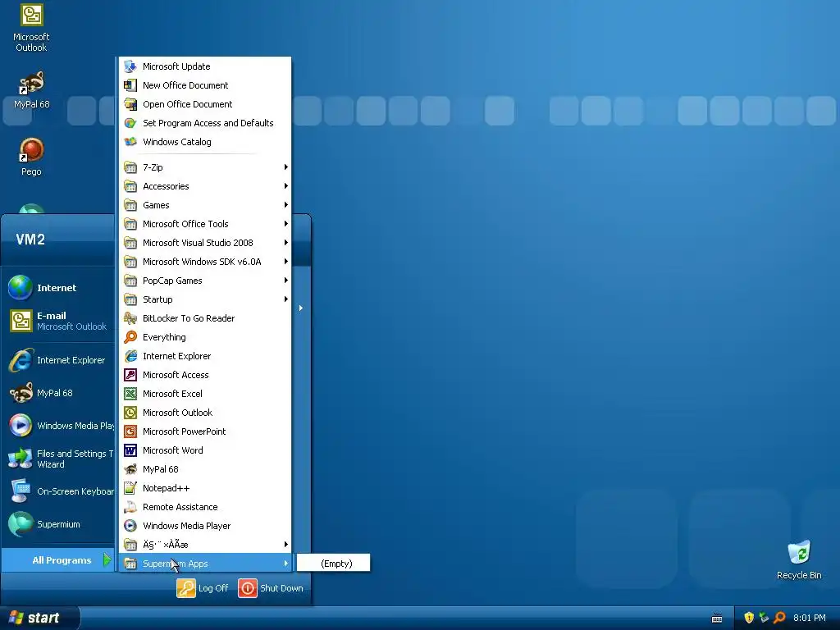Launch Microsoft Access

click(x=204, y=375)
